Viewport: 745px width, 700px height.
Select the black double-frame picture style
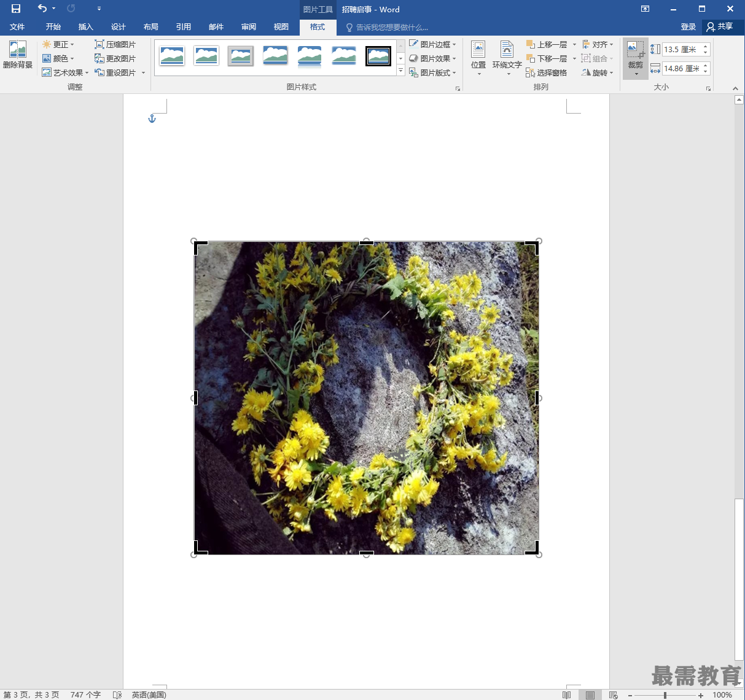(x=378, y=56)
